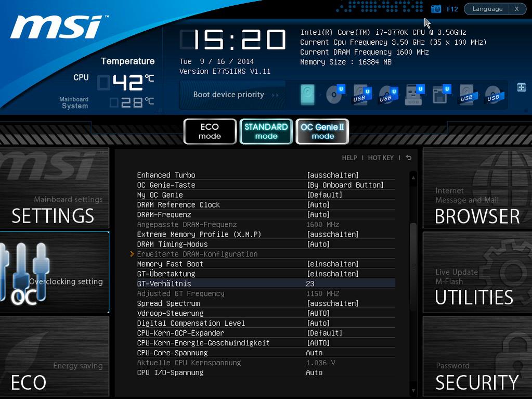This screenshot has height=399, width=532.
Task: Click the Boot device priority label
Action: click(229, 95)
